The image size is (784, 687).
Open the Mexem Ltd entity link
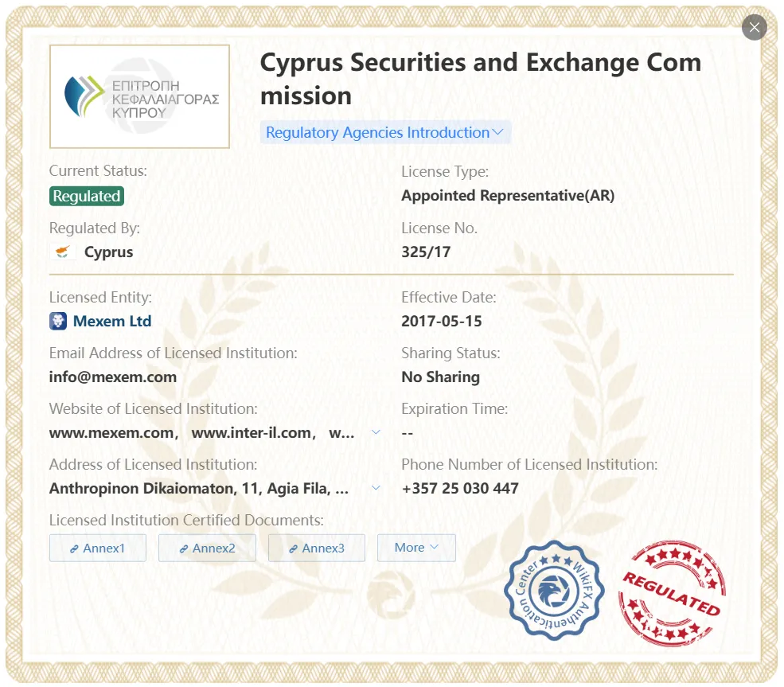tap(112, 321)
